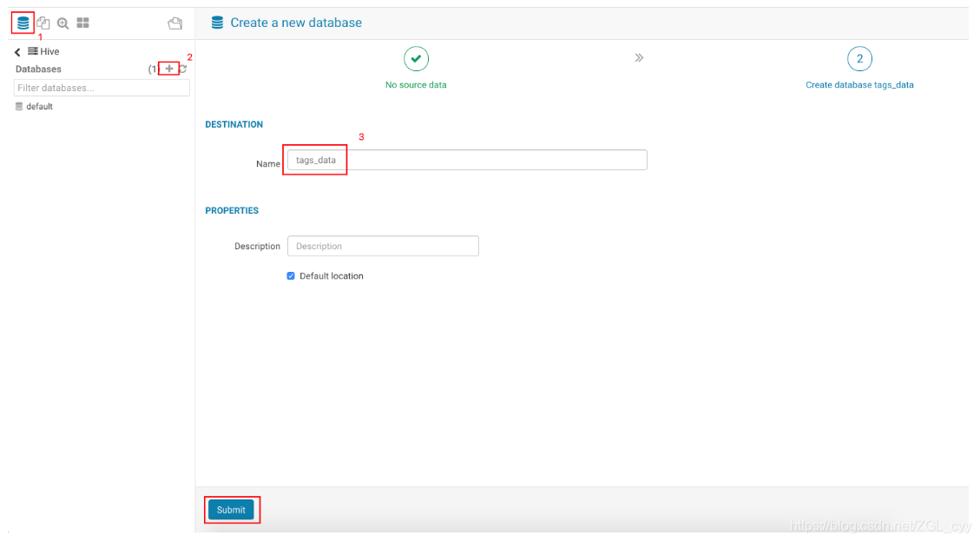
Task: Open the search/zoom panel icon
Action: [x=63, y=23]
